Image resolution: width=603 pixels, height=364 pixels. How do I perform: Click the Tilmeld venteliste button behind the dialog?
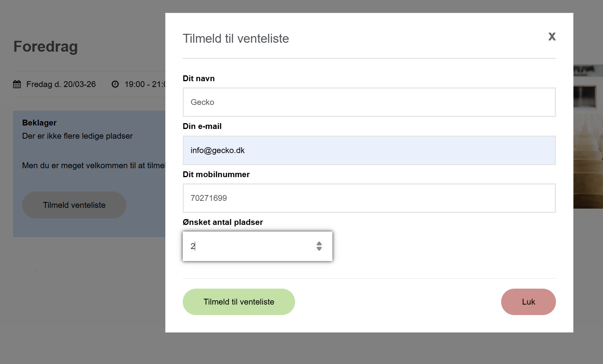[x=74, y=205]
